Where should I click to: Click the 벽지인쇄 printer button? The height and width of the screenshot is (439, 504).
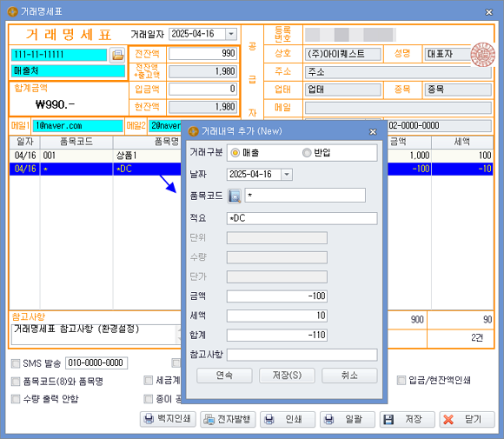(168, 419)
